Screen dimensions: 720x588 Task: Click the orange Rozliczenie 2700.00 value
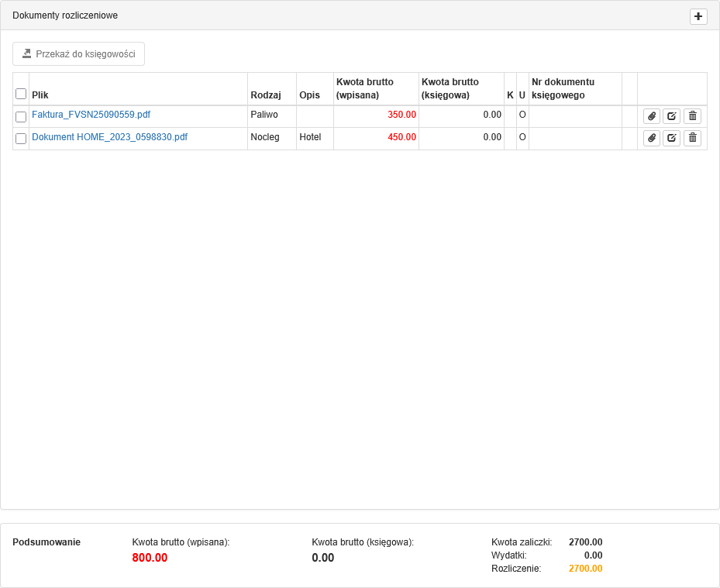click(585, 569)
